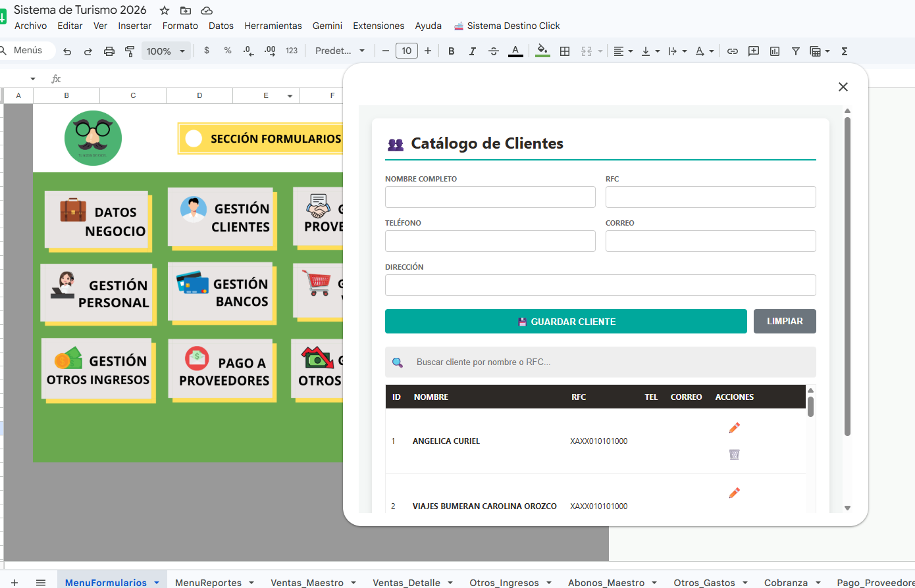Open GESTIÓN OTROS INGRESOS form button
The height and width of the screenshot is (588, 915).
click(x=98, y=370)
